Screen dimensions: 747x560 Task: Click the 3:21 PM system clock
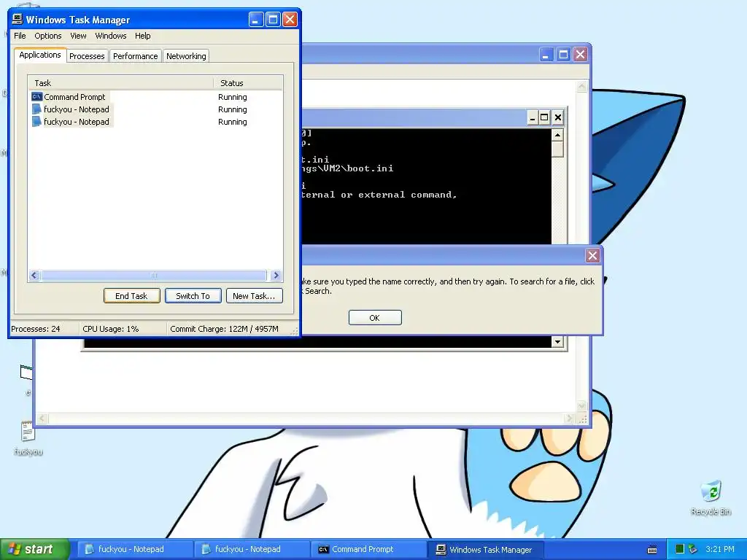[x=720, y=549]
